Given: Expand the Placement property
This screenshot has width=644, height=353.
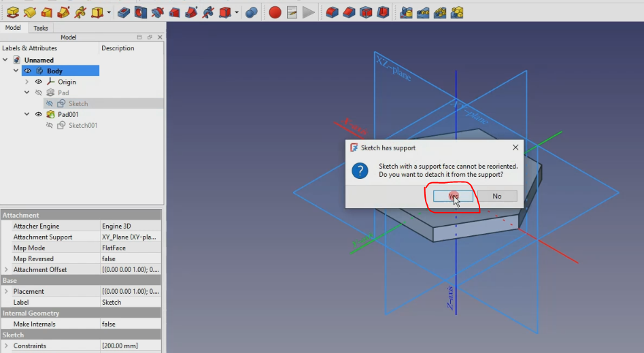Looking at the screenshot, I should coord(6,291).
